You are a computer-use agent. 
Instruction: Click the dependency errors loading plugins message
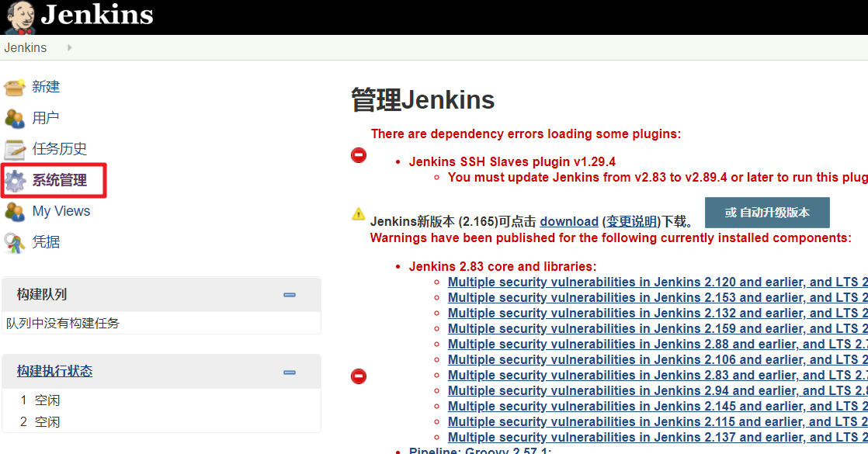point(526,134)
